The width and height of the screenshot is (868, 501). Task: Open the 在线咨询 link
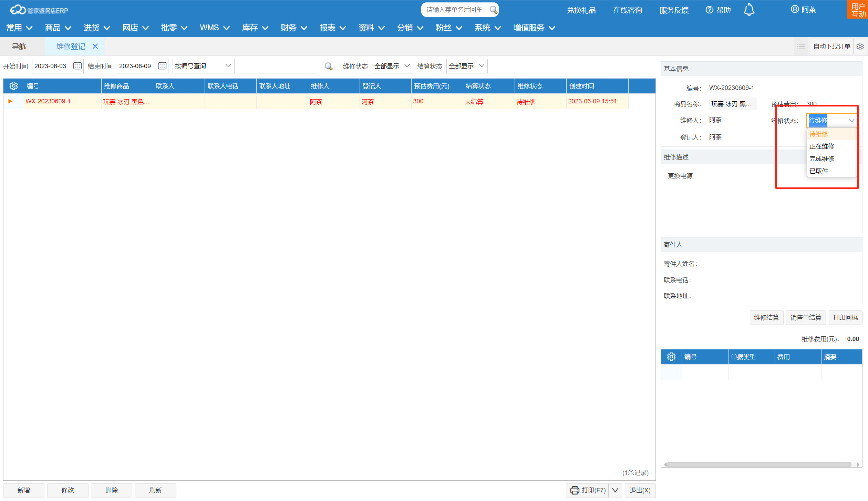628,10
